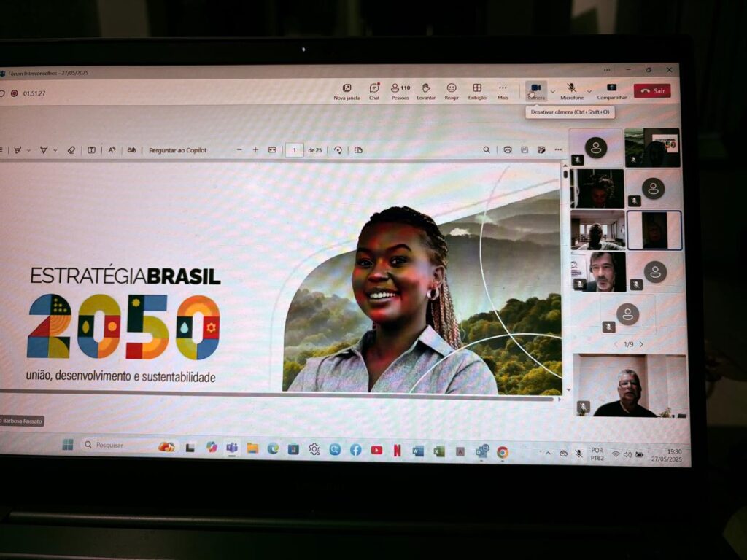Select the PDF eraser tool
747x560 pixels.
(71, 150)
